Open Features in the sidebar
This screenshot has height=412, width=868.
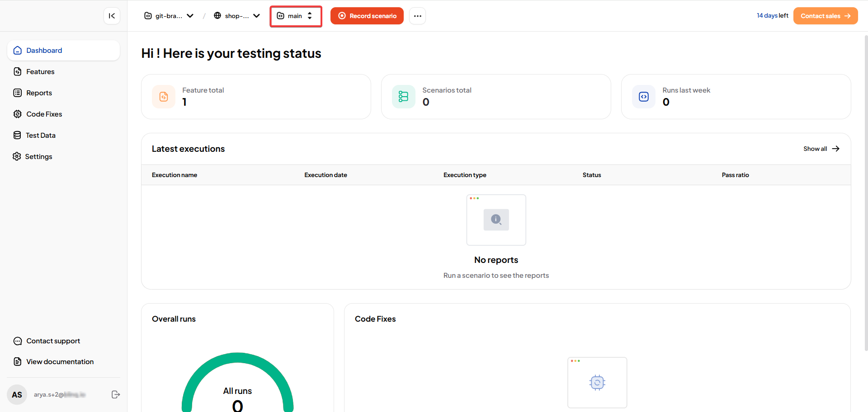pyautogui.click(x=40, y=71)
